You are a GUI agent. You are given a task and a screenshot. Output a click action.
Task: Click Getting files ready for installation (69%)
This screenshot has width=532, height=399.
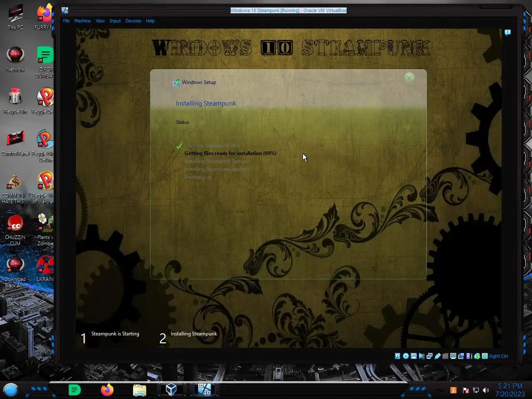click(x=230, y=153)
